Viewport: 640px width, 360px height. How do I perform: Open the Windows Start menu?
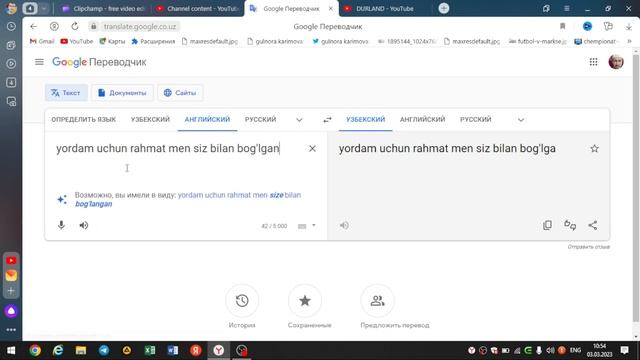pos(11,350)
